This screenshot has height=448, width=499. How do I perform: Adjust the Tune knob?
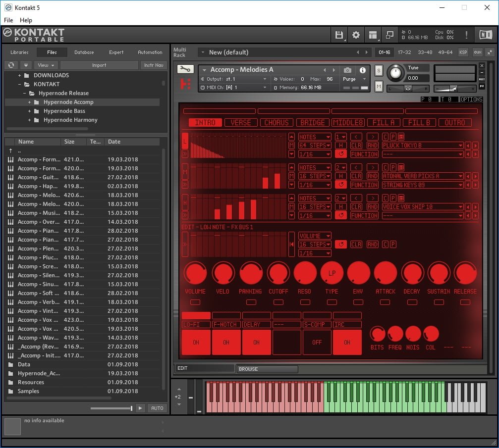[x=395, y=73]
